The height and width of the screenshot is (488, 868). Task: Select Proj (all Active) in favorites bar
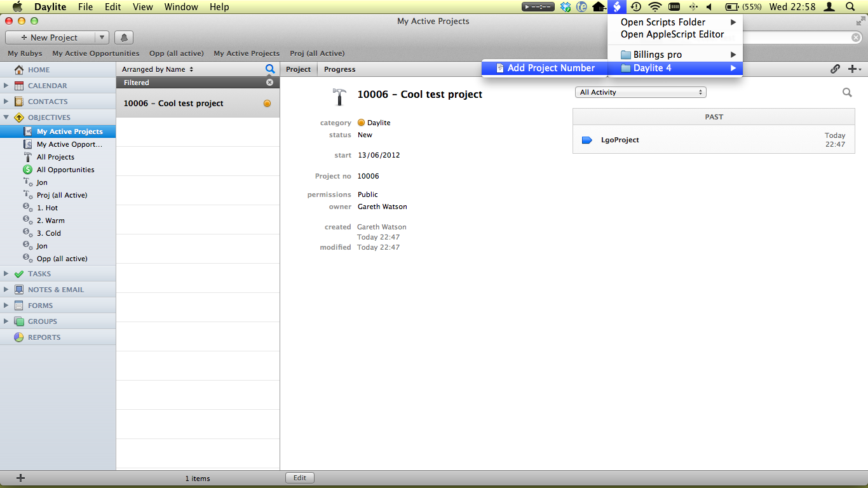point(317,53)
